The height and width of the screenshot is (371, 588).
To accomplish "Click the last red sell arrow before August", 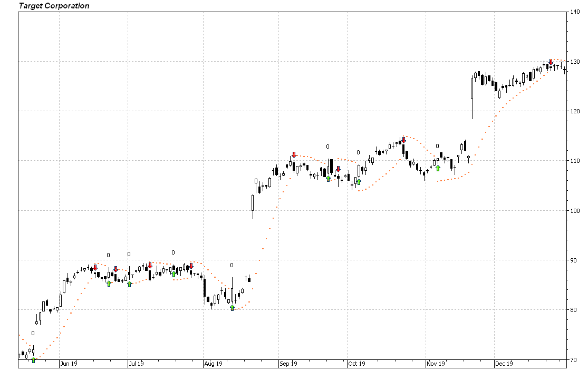I will (191, 266).
